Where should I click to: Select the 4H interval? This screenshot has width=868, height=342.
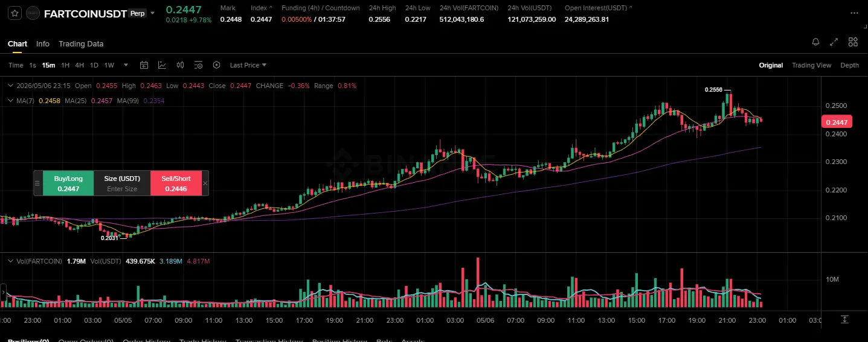point(80,65)
